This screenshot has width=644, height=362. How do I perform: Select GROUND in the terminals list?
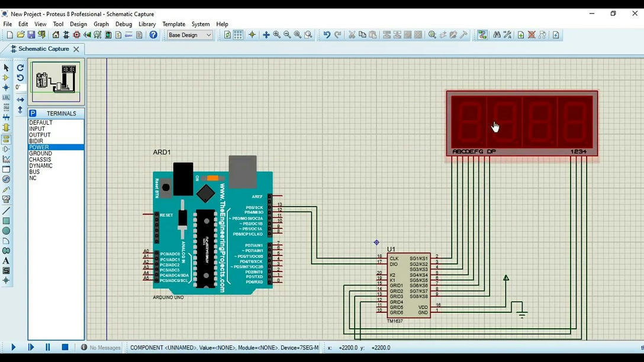41,153
